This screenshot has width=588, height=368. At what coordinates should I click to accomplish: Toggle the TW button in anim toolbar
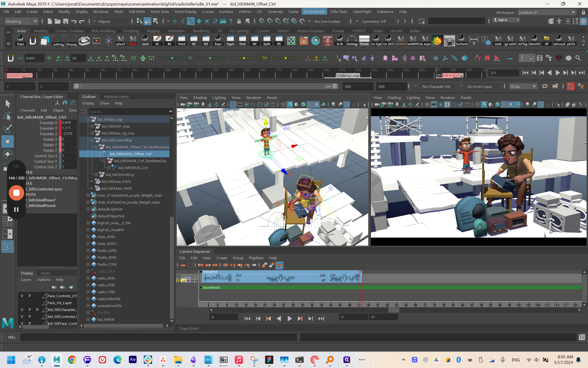pos(264,58)
